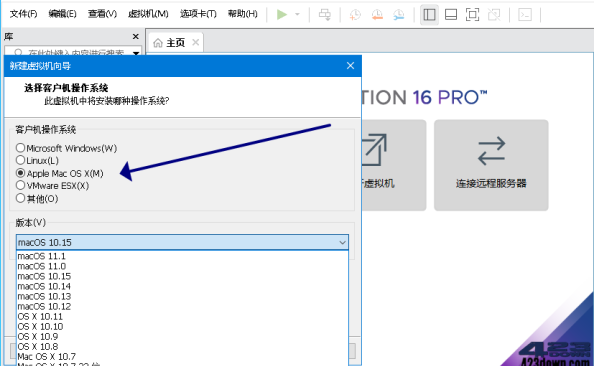The height and width of the screenshot is (366, 594).
Task: Choose macOS 10.12 from version list
Action: (x=182, y=307)
